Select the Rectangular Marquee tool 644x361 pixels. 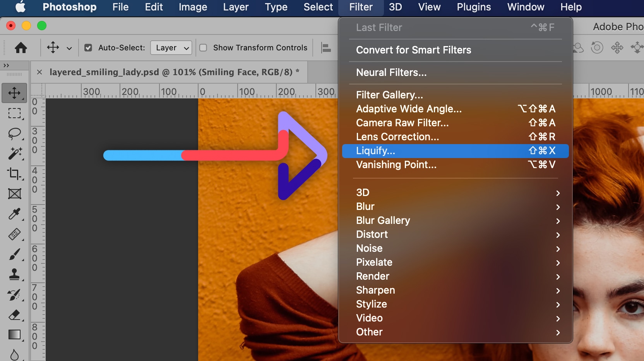[x=14, y=113]
